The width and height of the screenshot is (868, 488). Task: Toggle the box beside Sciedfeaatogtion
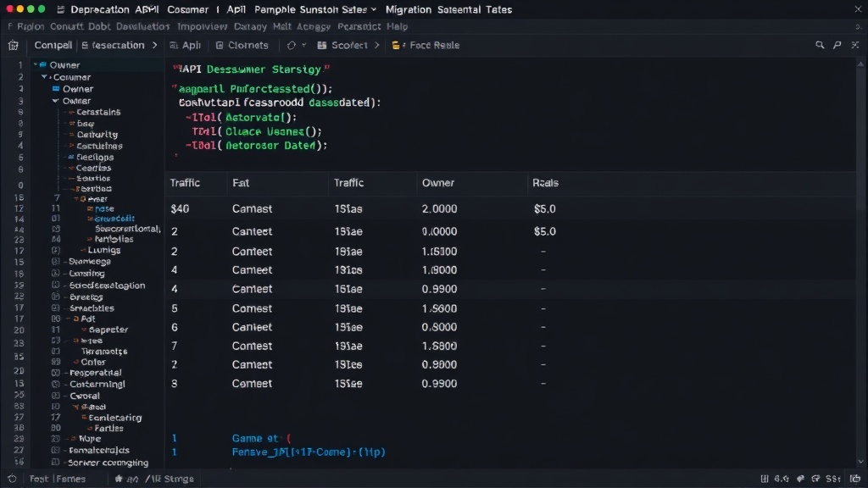55,286
